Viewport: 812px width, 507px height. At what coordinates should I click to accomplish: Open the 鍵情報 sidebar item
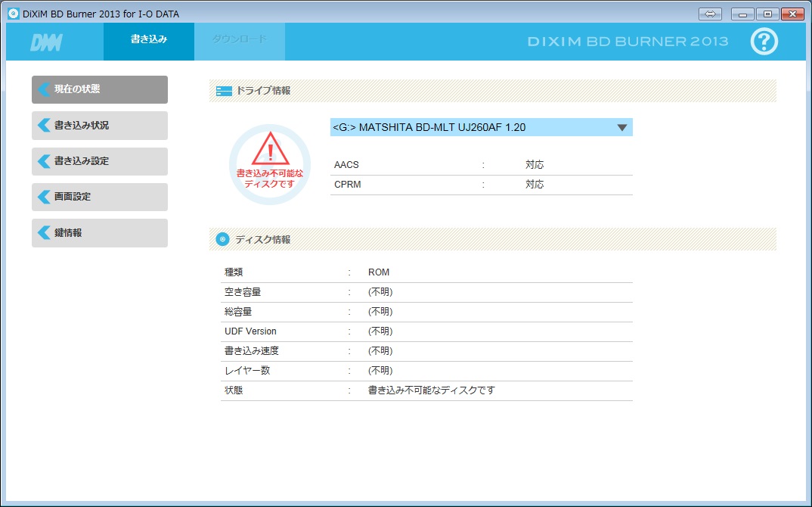[x=100, y=233]
